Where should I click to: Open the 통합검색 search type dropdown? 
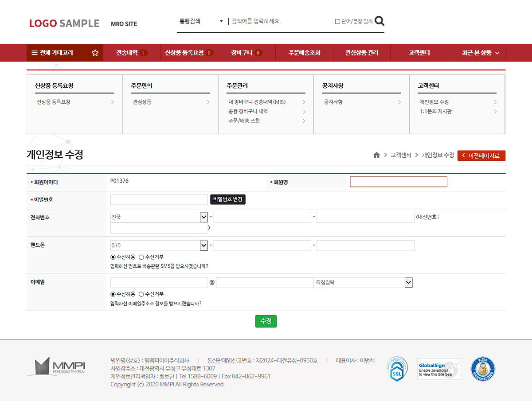[201, 21]
